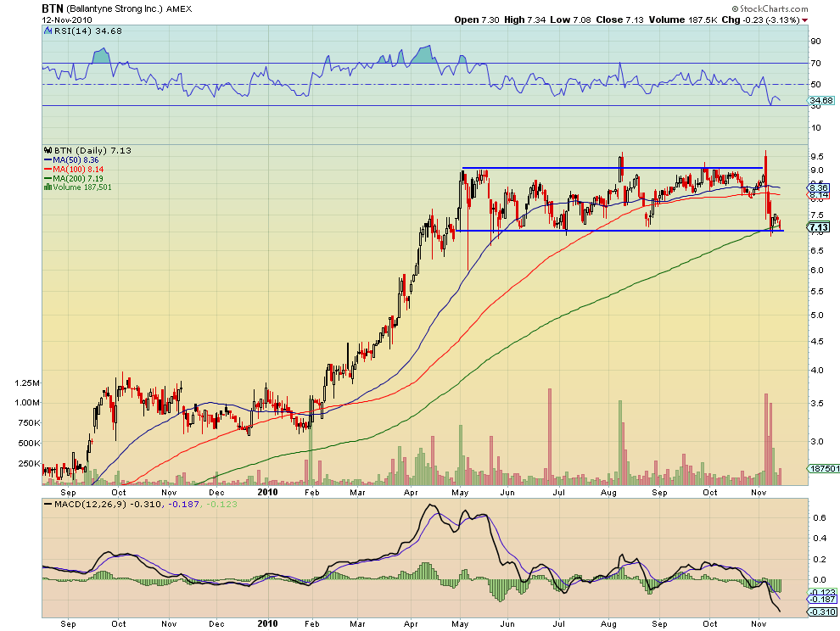
Task: Click the May label on price panel axis
Action: pyautogui.click(x=460, y=492)
